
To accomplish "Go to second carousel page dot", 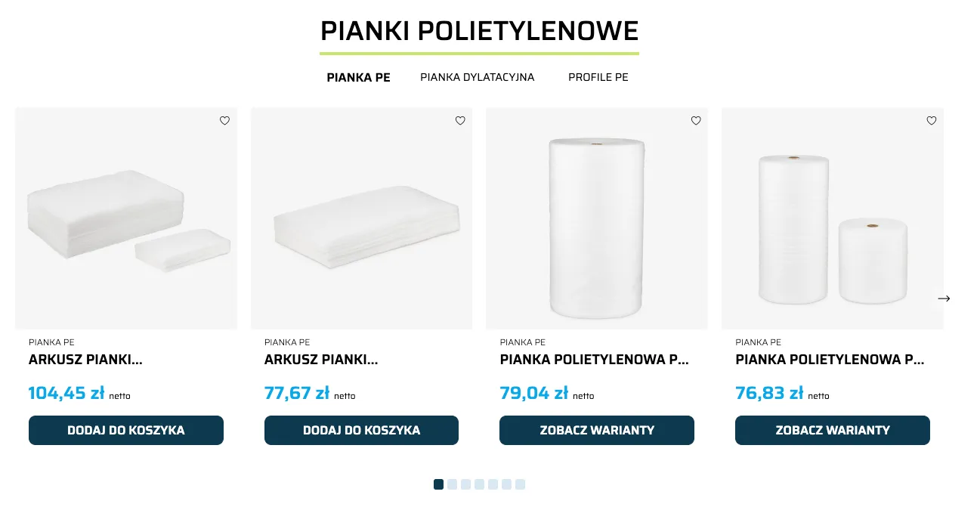I will pyautogui.click(x=452, y=484).
